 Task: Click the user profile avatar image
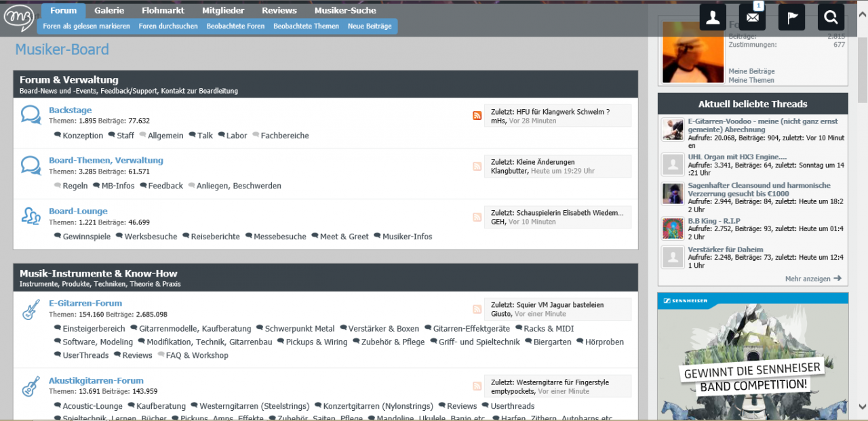[x=692, y=52]
